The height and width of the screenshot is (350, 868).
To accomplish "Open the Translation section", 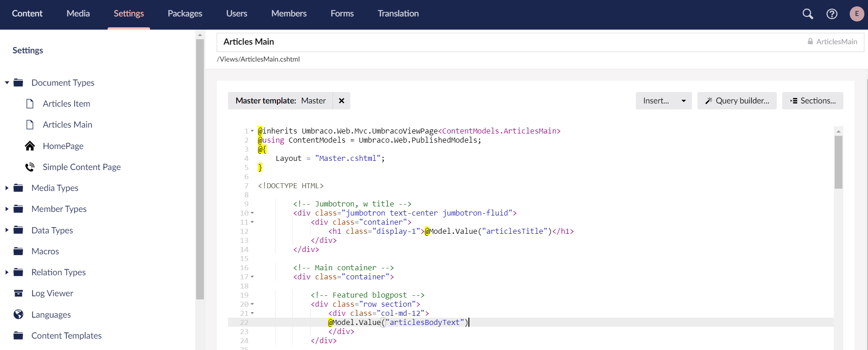I will 398,14.
